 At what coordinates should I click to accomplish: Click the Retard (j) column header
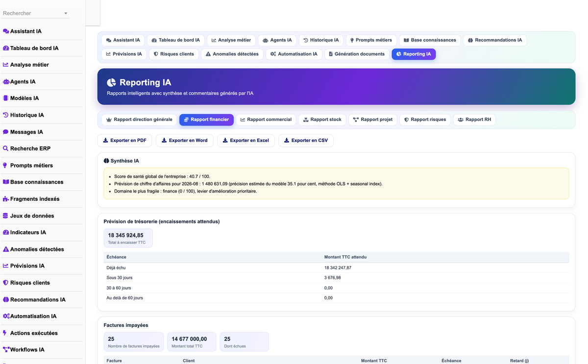pyautogui.click(x=519, y=361)
